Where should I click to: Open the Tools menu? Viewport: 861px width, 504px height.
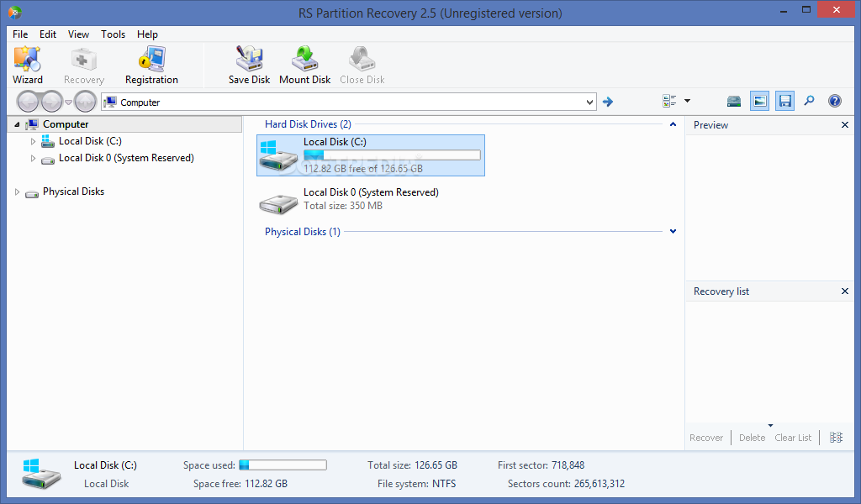coord(114,34)
